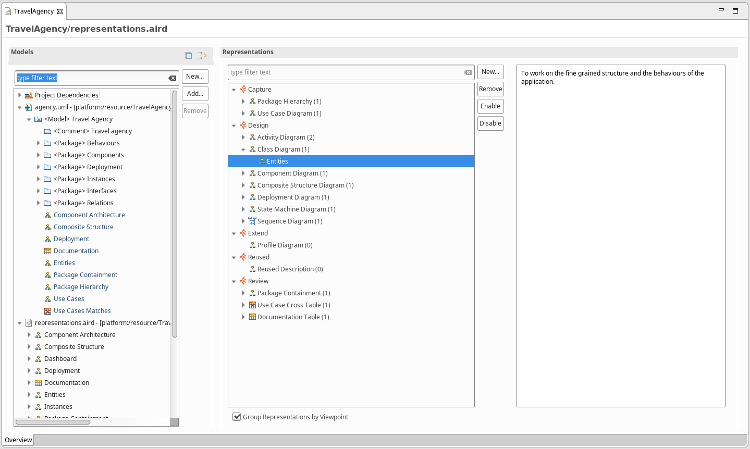Click the Review viewpoint icon
The height and width of the screenshot is (449, 750).
[243, 281]
